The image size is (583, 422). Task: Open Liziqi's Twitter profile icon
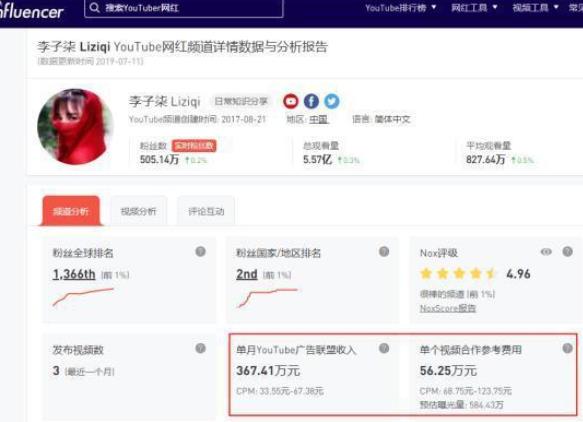click(332, 101)
